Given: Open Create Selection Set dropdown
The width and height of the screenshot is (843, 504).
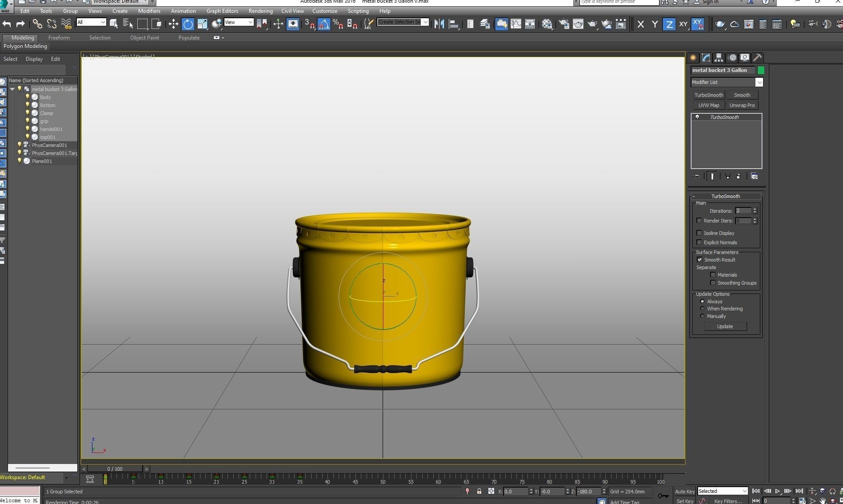Looking at the screenshot, I should [425, 22].
